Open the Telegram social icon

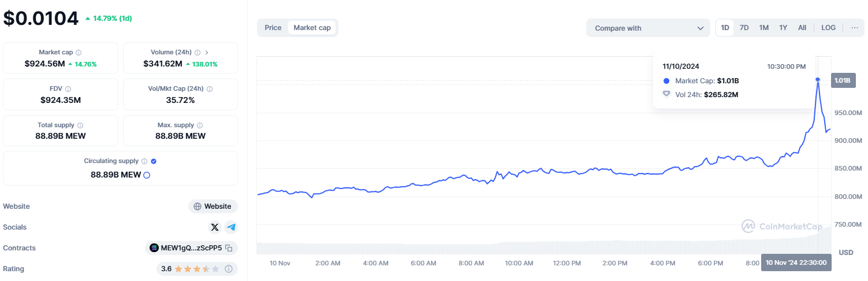(232, 227)
